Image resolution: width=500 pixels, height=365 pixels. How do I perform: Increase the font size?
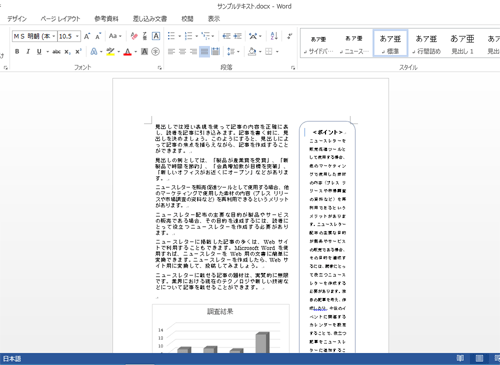click(87, 36)
